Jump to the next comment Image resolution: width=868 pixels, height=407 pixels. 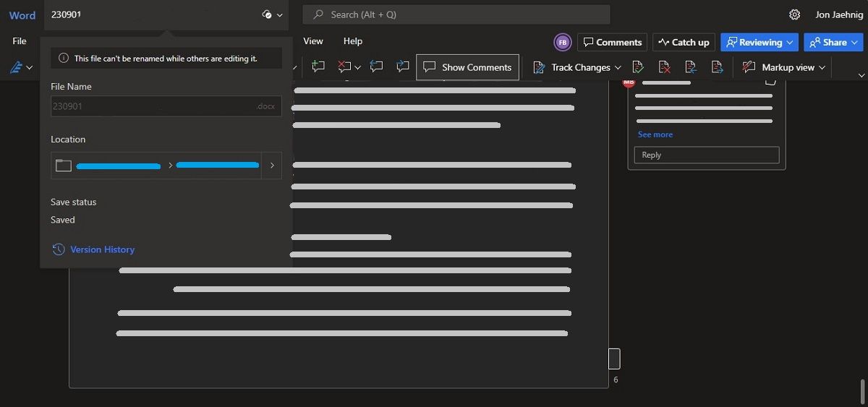403,67
